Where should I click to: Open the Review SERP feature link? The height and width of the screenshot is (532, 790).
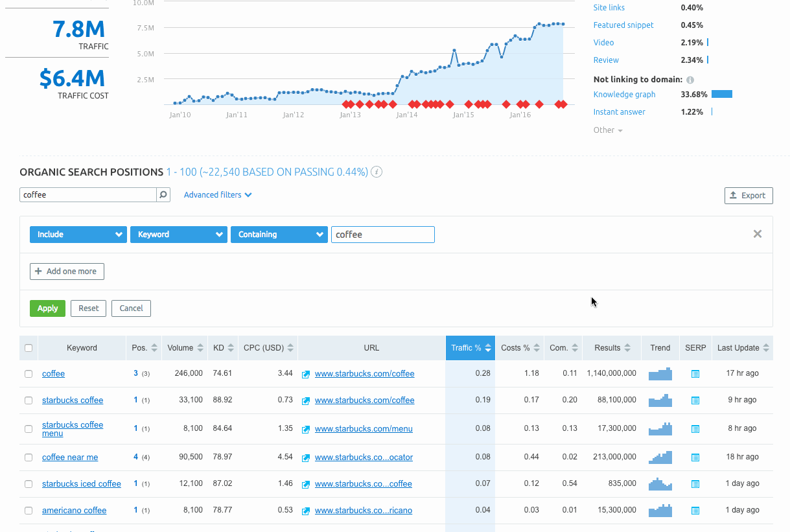pyautogui.click(x=607, y=60)
